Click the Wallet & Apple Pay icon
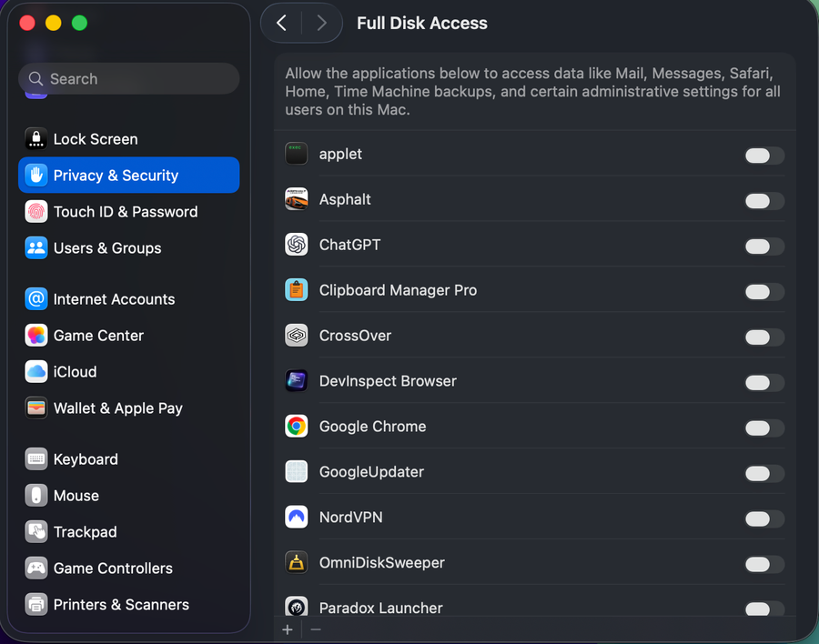 pos(36,408)
